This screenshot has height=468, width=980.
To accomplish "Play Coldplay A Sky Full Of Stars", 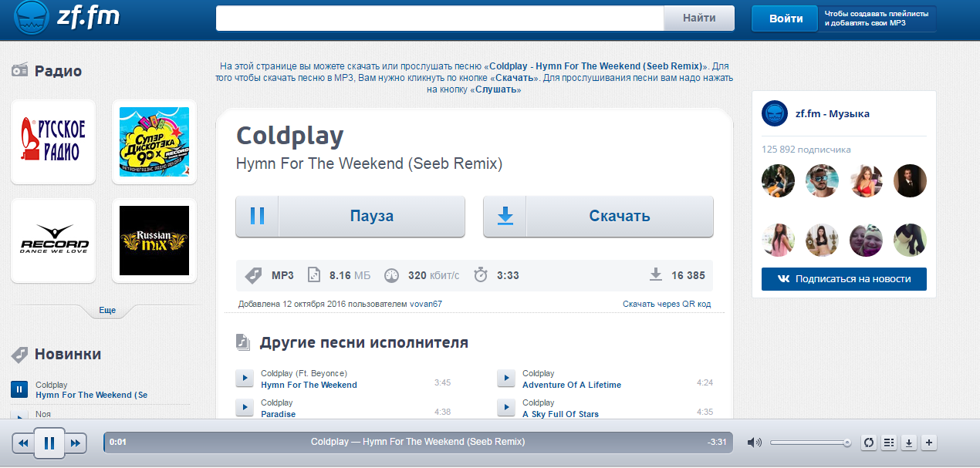I will [506, 407].
